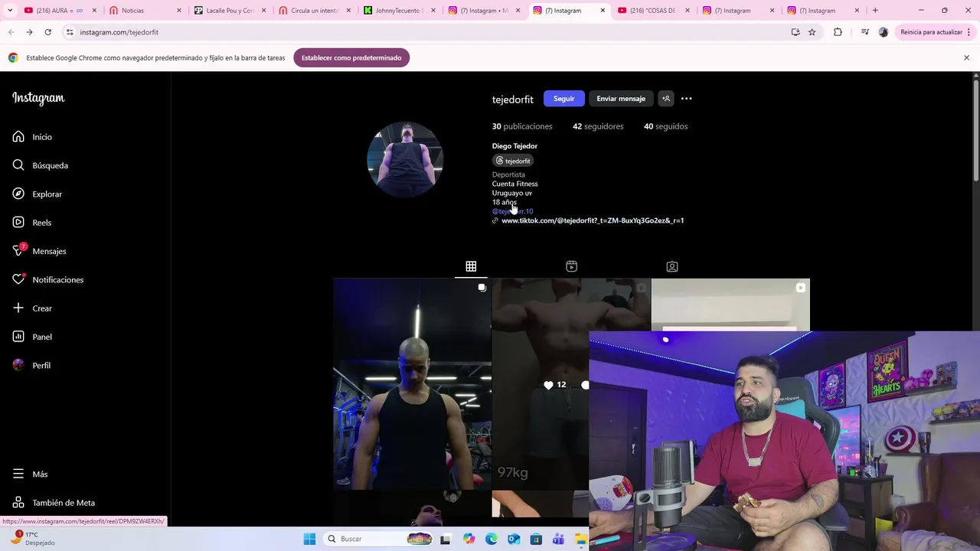
Task: Select the Reels tab on profile
Action: (571, 266)
